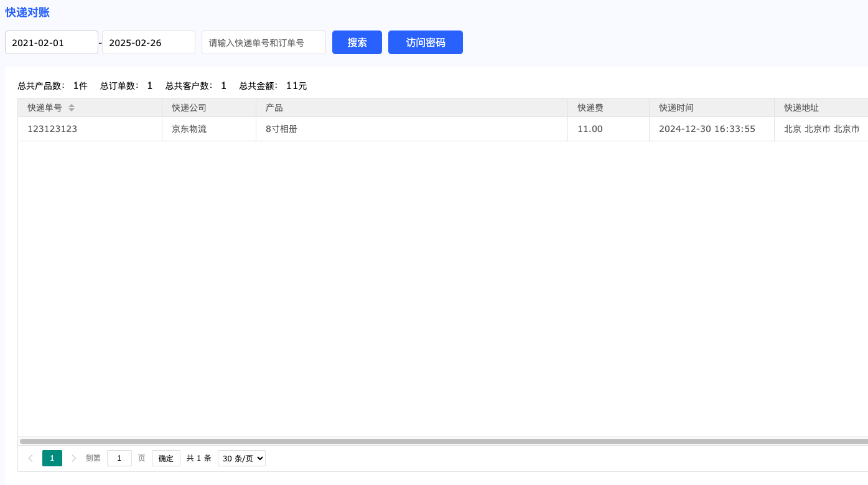
Task: Click the 快递公司 column header
Action: (x=189, y=108)
